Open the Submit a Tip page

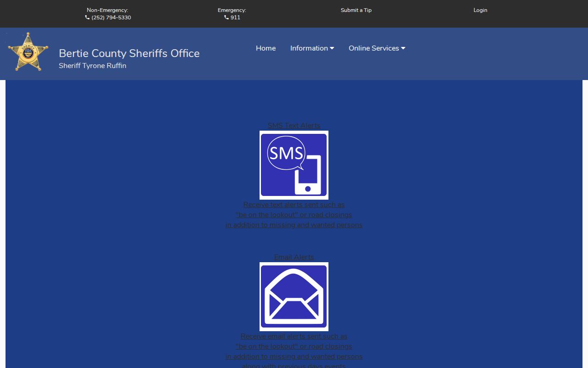point(356,10)
